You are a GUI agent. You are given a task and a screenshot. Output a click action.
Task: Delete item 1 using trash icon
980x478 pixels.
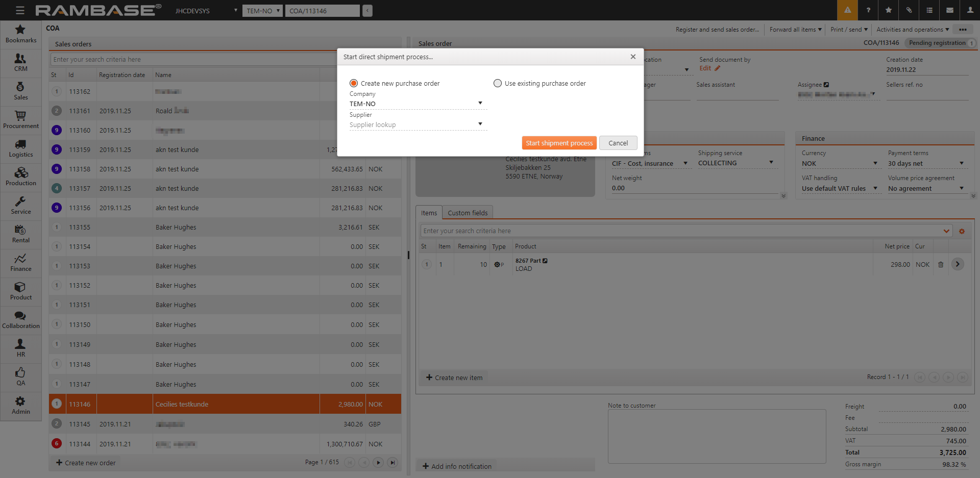941,265
